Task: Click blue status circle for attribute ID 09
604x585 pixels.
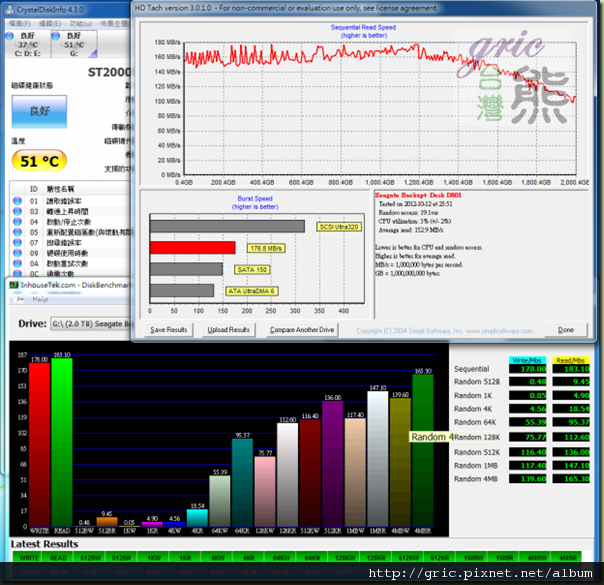Action: click(17, 253)
